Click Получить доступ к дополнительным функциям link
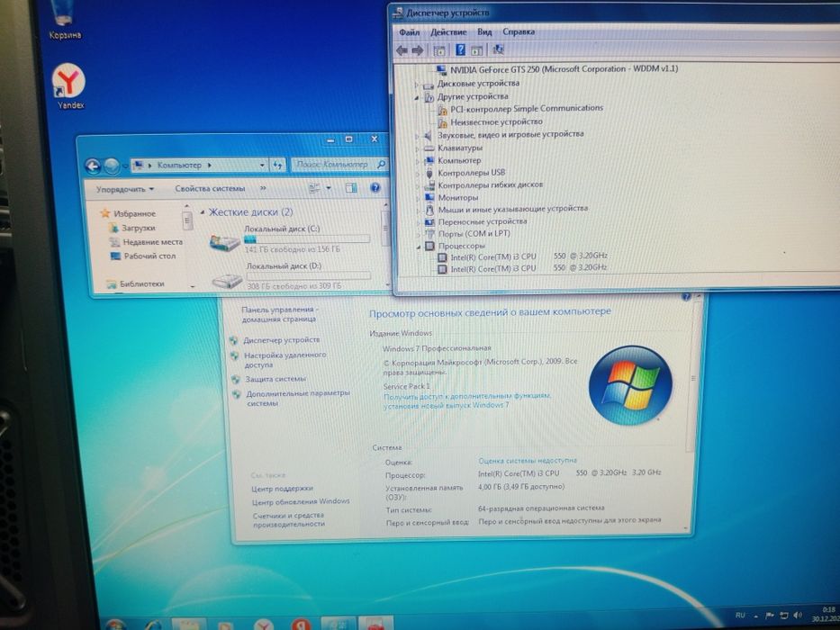 pos(467,400)
